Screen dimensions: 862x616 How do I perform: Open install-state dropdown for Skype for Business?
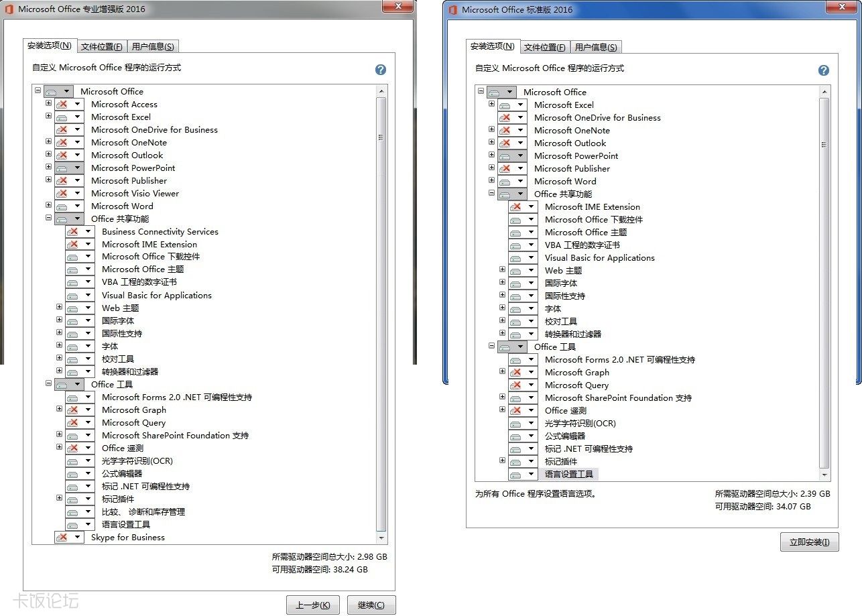click(78, 537)
